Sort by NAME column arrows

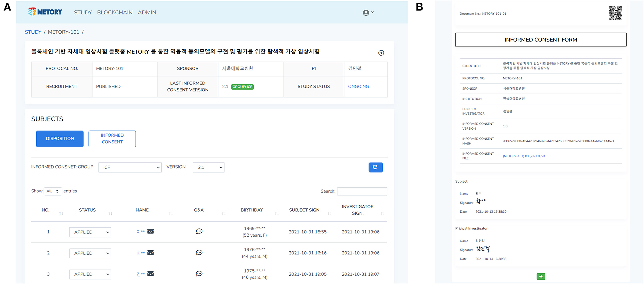coord(171,213)
